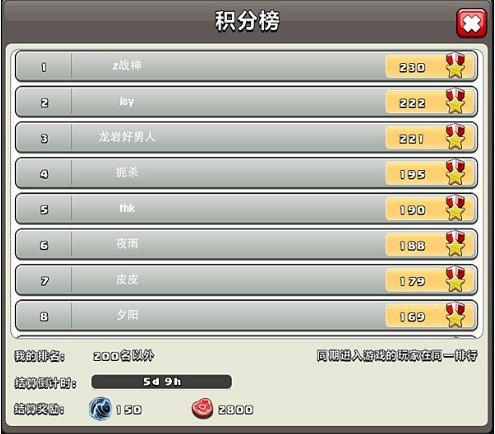This screenshot has height=434, width=495.
Task: Select the loy leaderboard entry
Action: [246, 102]
